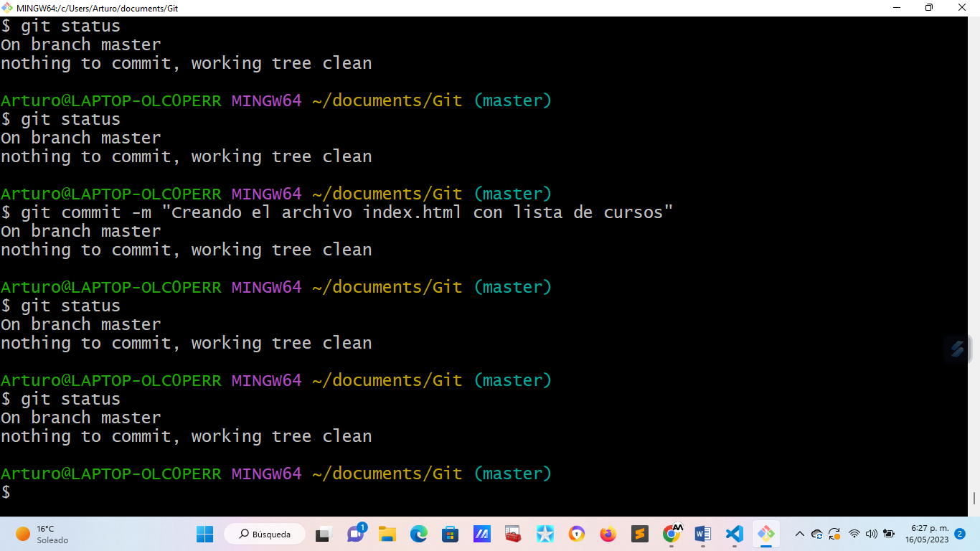Viewport: 980px width, 551px height.
Task: Open the OneDrive cloud tray icon
Action: coord(816,534)
